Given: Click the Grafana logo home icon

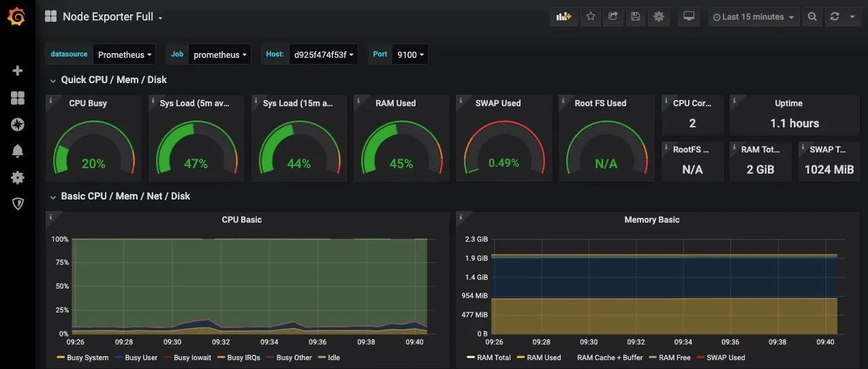Looking at the screenshot, I should click(x=16, y=16).
